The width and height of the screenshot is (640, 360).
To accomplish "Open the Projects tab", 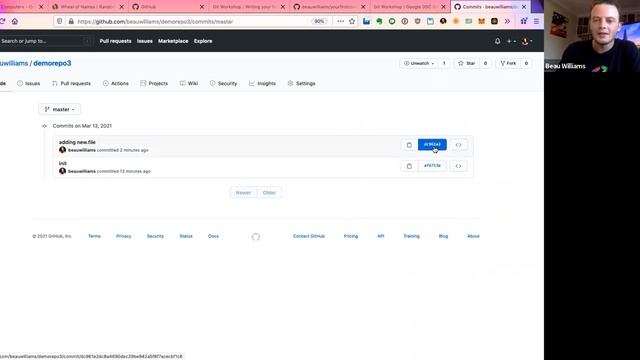I will [154, 83].
